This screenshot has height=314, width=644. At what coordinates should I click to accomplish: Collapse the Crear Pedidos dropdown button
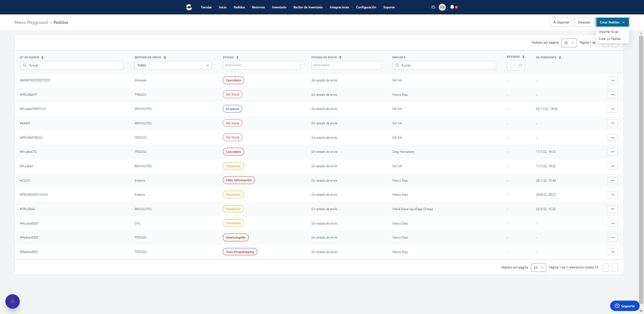click(612, 22)
